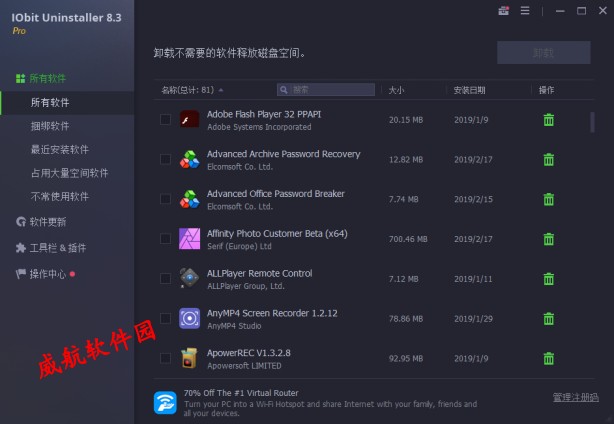This screenshot has width=614, height=424.
Task: Click Advanced Office Password Breaker app icon
Action: [x=190, y=199]
